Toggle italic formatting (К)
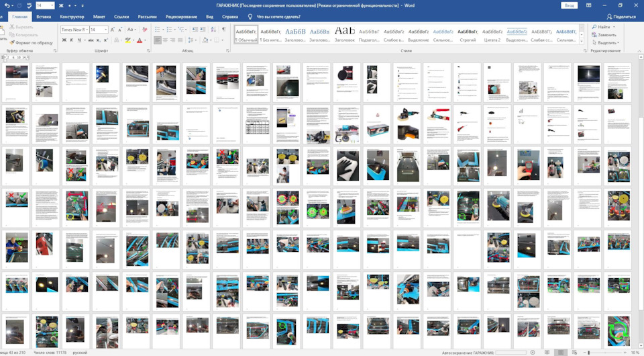 pos(72,40)
